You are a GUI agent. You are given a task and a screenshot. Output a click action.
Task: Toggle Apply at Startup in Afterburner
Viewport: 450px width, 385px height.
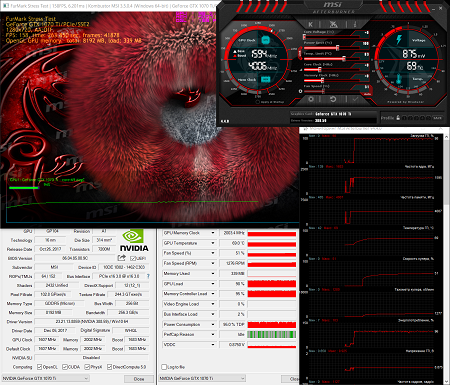coord(258,102)
